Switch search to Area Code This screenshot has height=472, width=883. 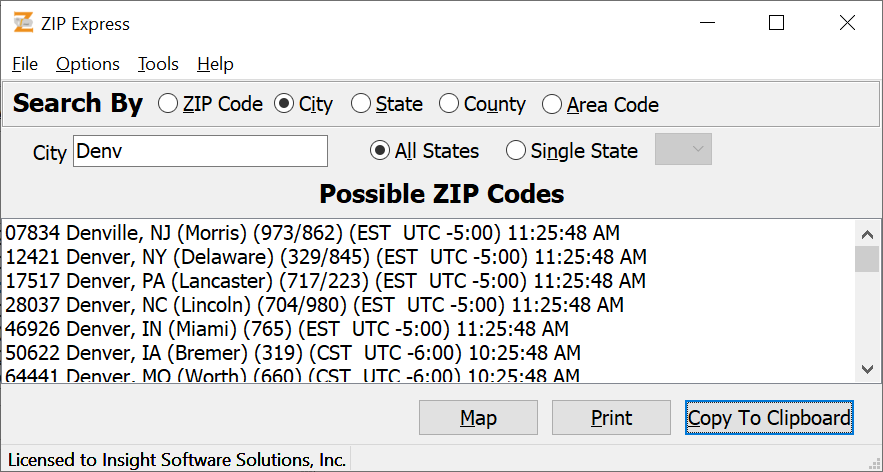pyautogui.click(x=552, y=104)
